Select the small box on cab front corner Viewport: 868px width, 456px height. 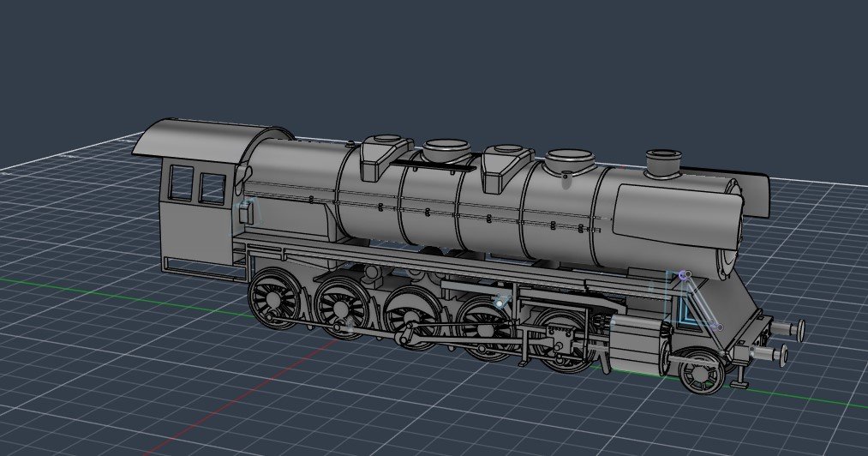tap(247, 211)
